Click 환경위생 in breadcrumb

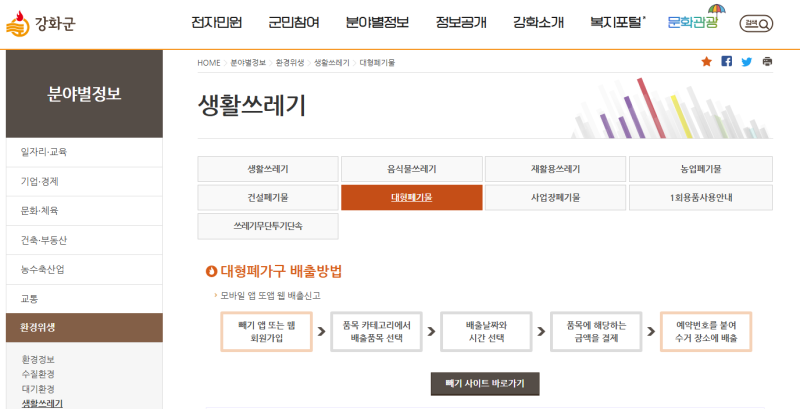tap(289, 63)
